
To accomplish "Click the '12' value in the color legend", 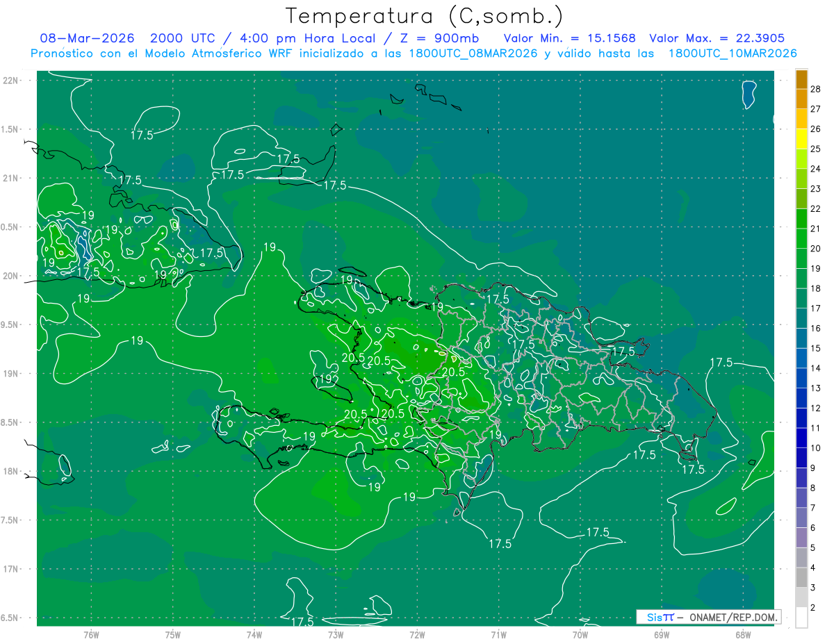I will coord(816,408).
